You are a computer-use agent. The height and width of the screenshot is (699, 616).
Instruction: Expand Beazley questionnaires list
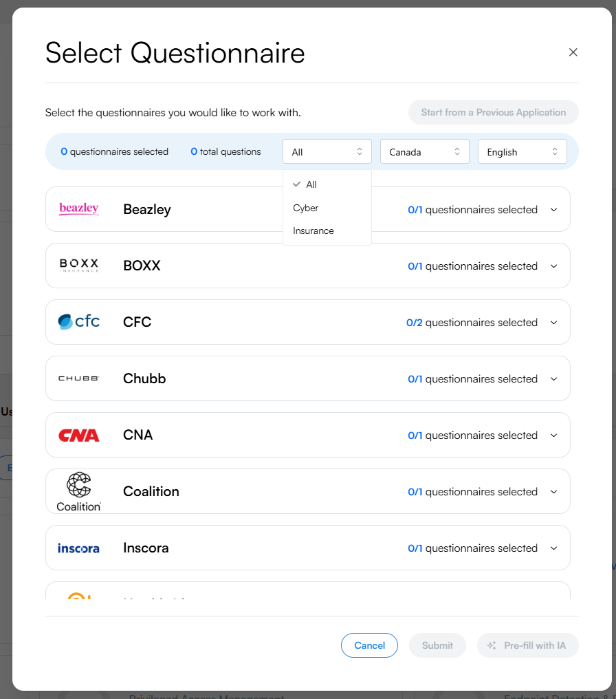tap(554, 209)
